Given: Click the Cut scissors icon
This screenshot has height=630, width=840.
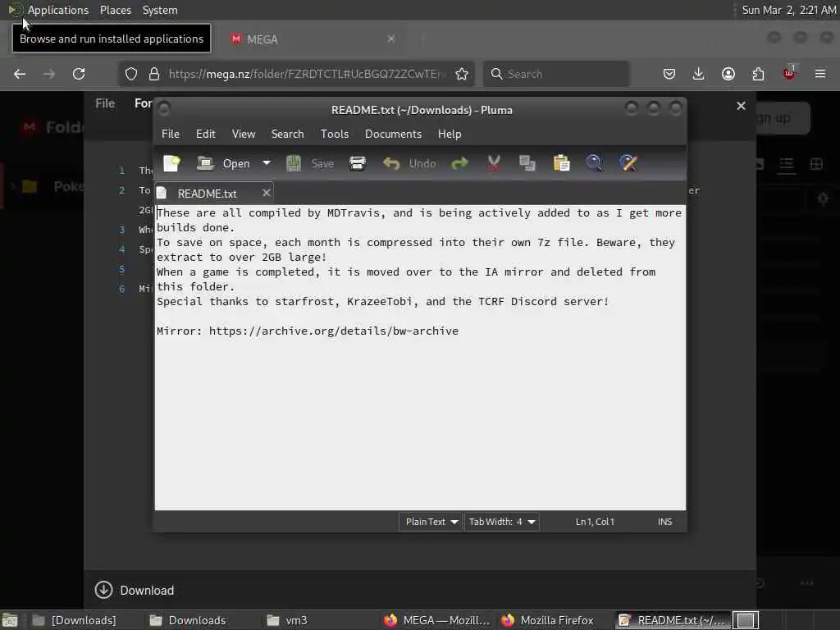Looking at the screenshot, I should click(494, 163).
